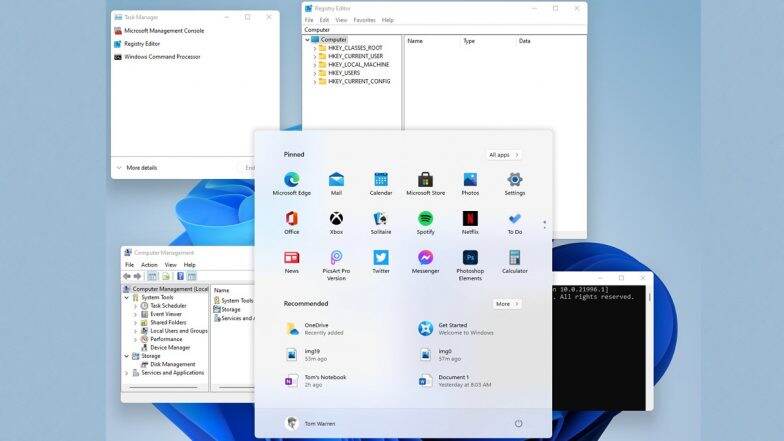Expand HKEY_LOCAL_MACHINE key
Image resolution: width=784 pixels, height=441 pixels.
[314, 64]
